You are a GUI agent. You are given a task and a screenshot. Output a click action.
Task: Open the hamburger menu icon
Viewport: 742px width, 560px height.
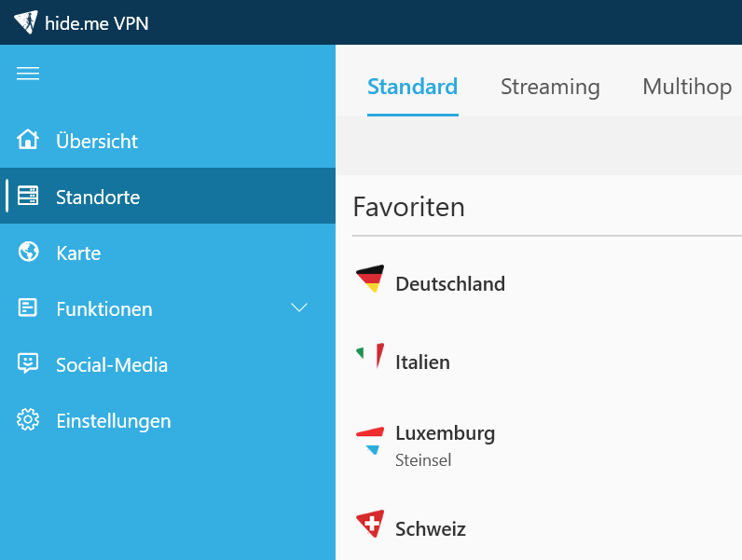pyautogui.click(x=28, y=74)
